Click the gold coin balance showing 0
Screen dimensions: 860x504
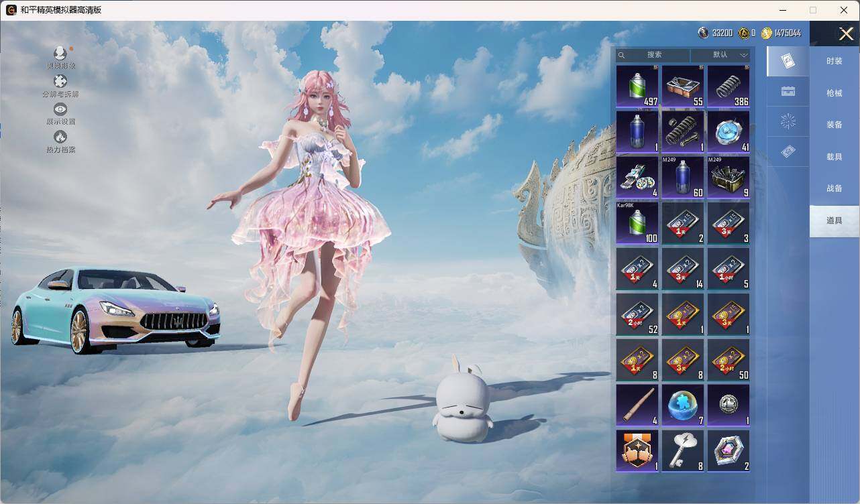(x=747, y=33)
